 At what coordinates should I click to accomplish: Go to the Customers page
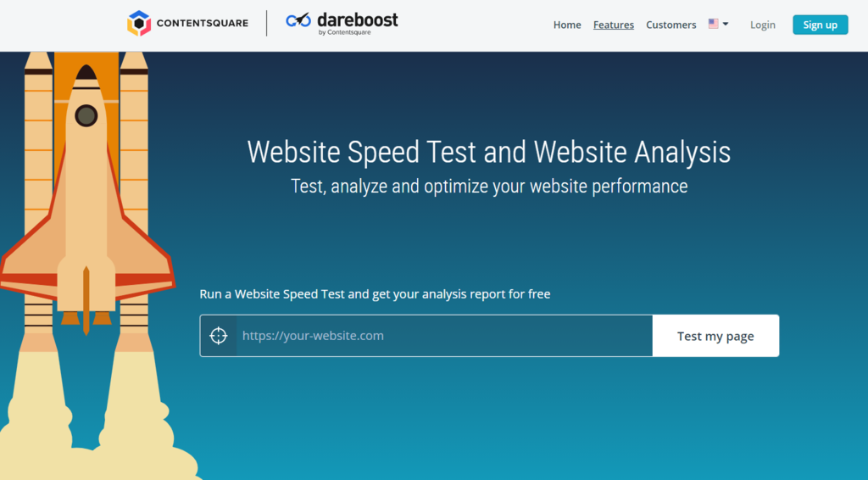[x=671, y=25]
